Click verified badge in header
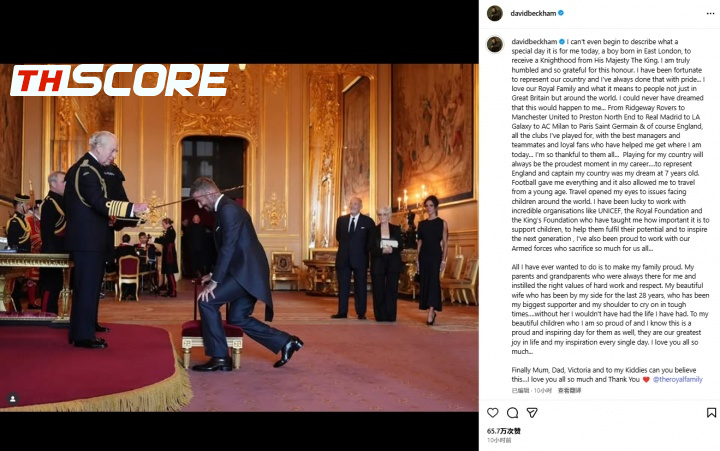The image size is (720, 451). click(561, 13)
